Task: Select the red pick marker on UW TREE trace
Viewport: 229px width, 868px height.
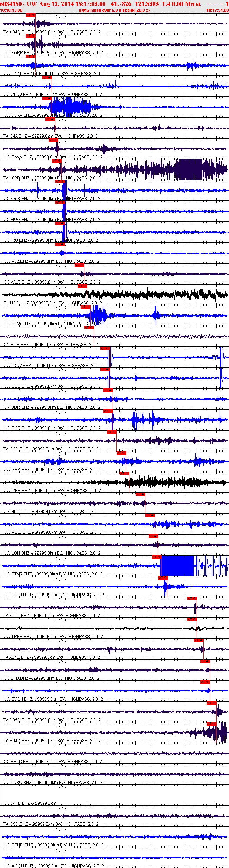Action: (192, 620)
